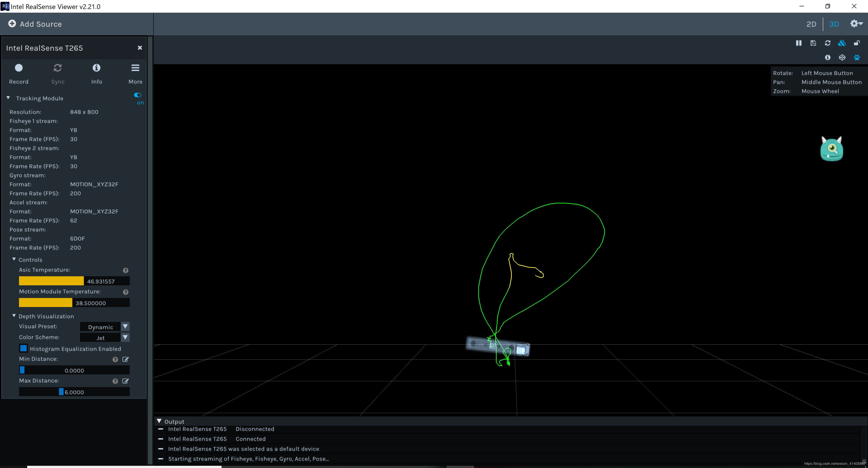This screenshot has width=868, height=468.
Task: Click edit icon beside Min Distance
Action: click(x=125, y=359)
